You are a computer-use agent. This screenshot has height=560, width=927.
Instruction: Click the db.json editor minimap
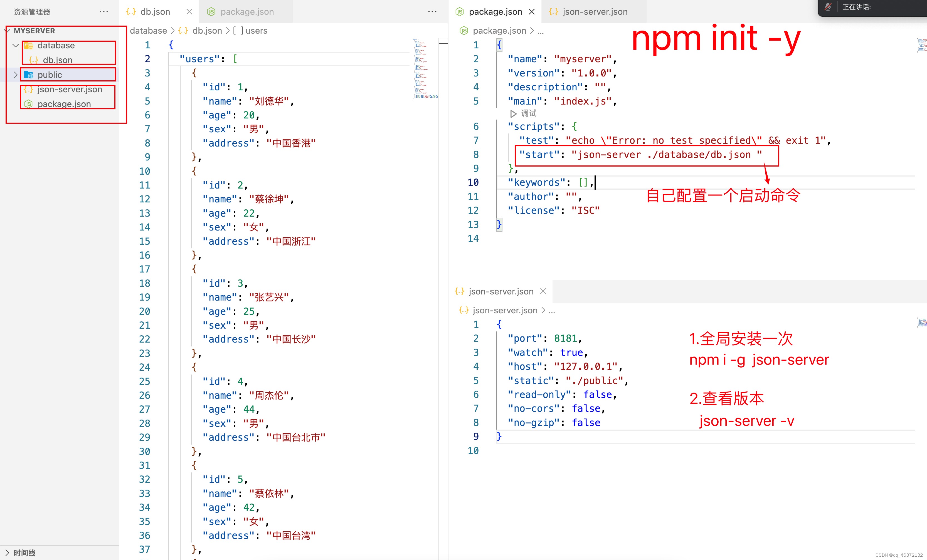[x=425, y=69]
